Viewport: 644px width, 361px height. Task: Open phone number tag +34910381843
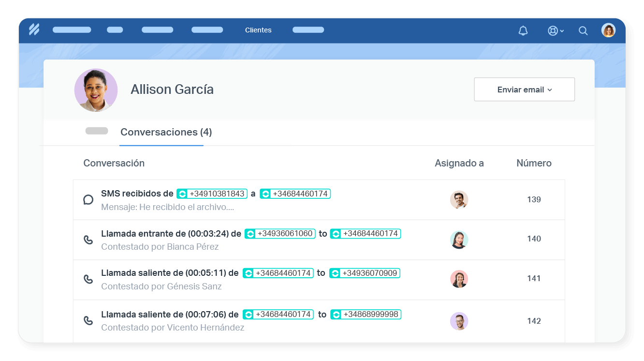(x=211, y=193)
